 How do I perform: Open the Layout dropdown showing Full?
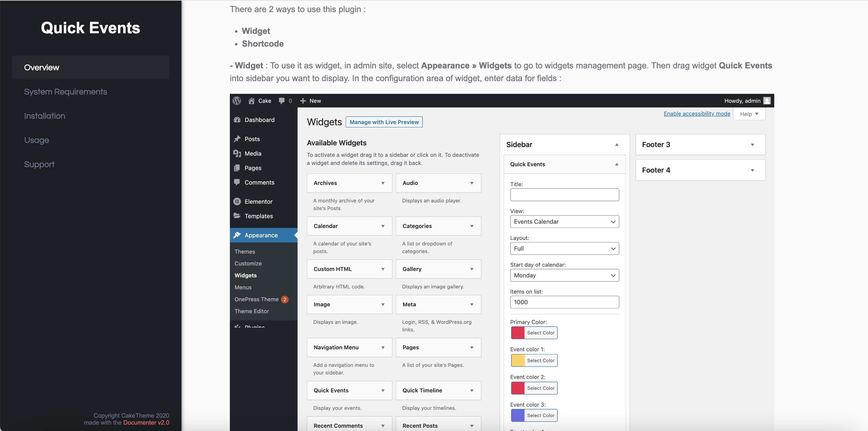pyautogui.click(x=564, y=248)
